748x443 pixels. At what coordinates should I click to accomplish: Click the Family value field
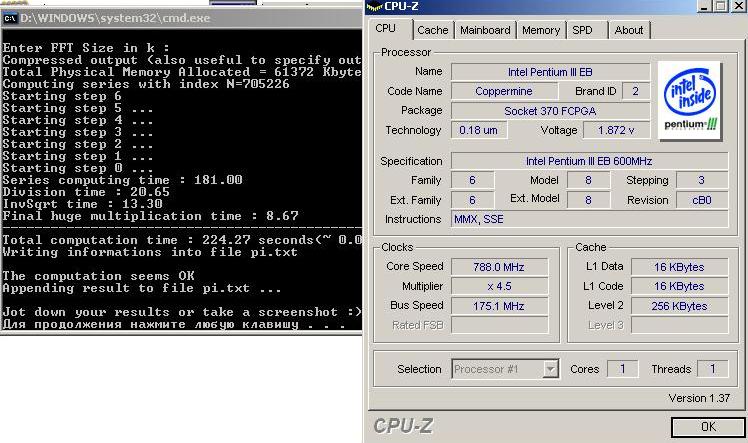pos(473,180)
